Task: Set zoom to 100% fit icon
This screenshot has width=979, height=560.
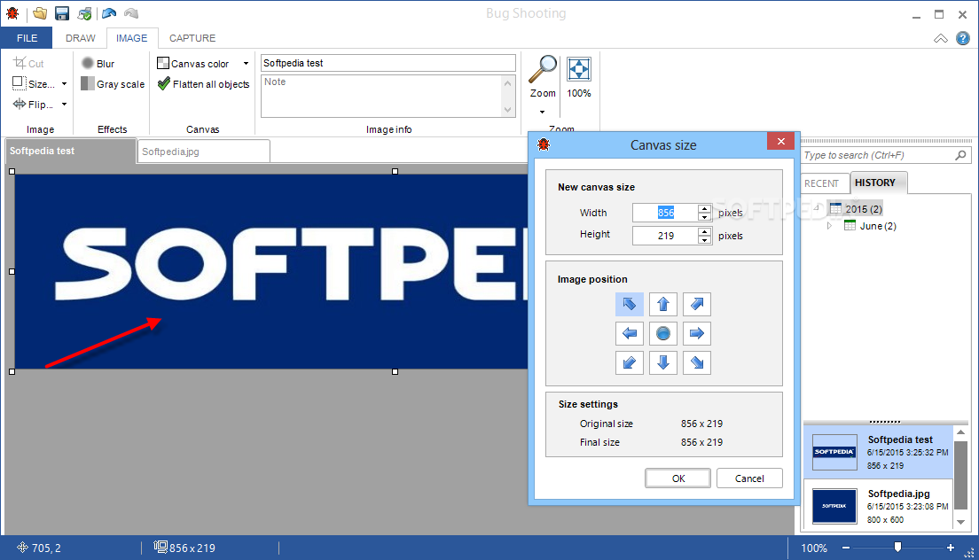Action: pyautogui.click(x=579, y=77)
